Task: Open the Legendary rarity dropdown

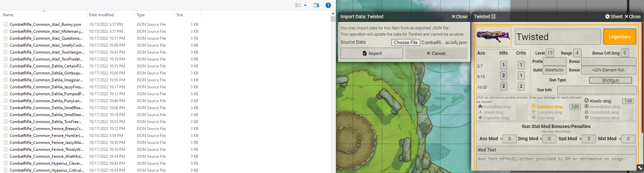Action: (x=620, y=37)
